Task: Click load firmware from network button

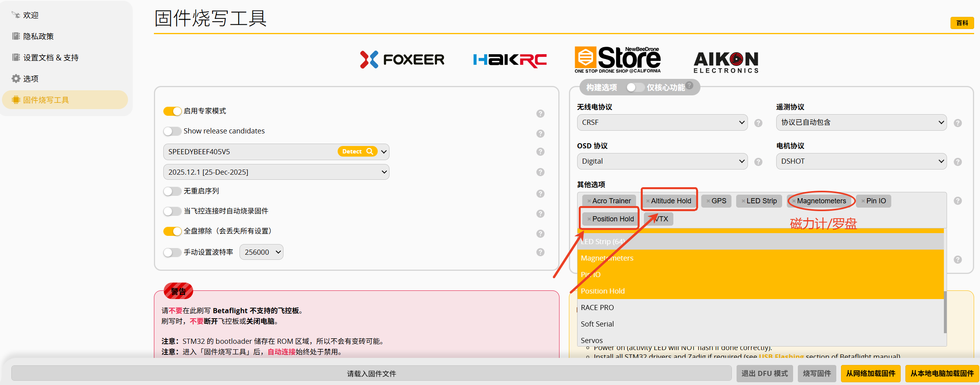Action: [870, 373]
